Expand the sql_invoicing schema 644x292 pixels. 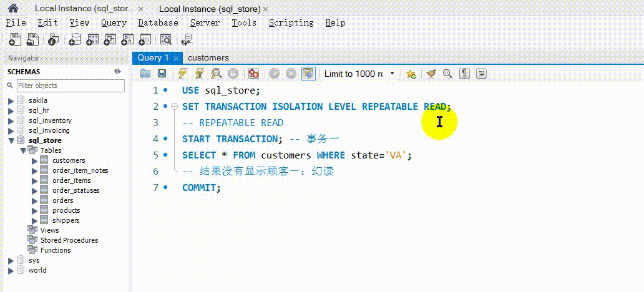coord(10,130)
